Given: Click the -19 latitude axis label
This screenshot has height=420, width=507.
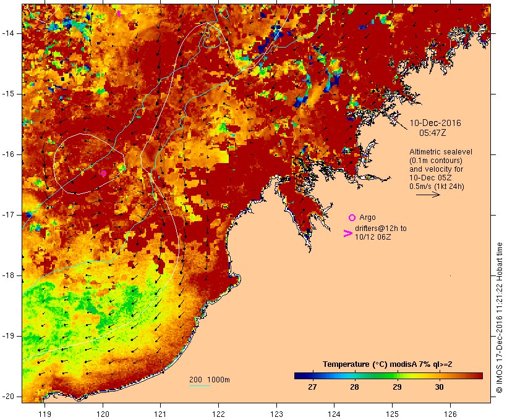Looking at the screenshot, I should tap(8, 336).
